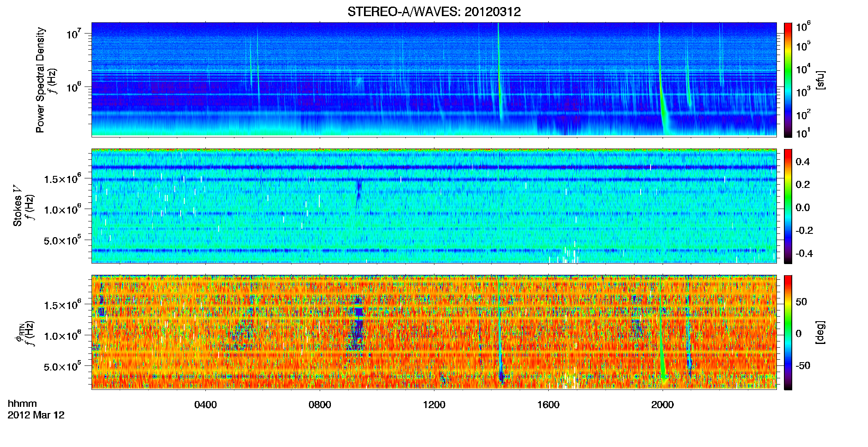Click the 1.0×10^6 tick label of φRTN panel
The height and width of the screenshot is (447, 868).
pos(63,335)
